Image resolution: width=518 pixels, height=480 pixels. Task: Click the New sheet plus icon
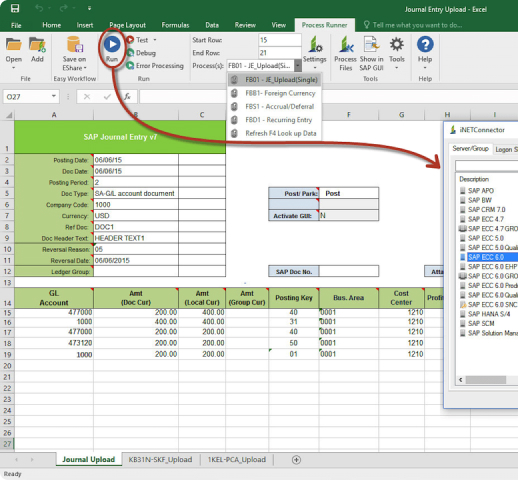(x=296, y=460)
